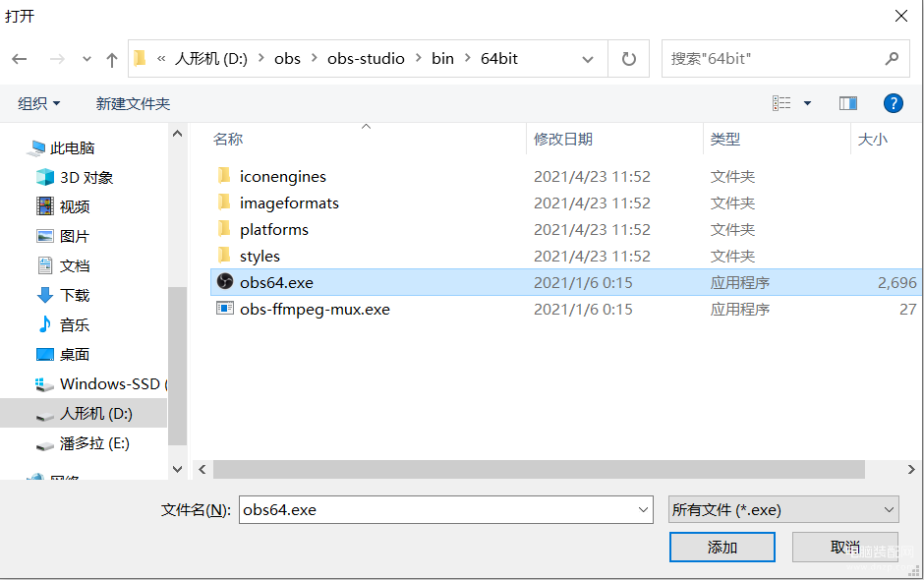Create a folder with 新建文件夹
Viewport: 924px width, 580px height.
(x=133, y=104)
